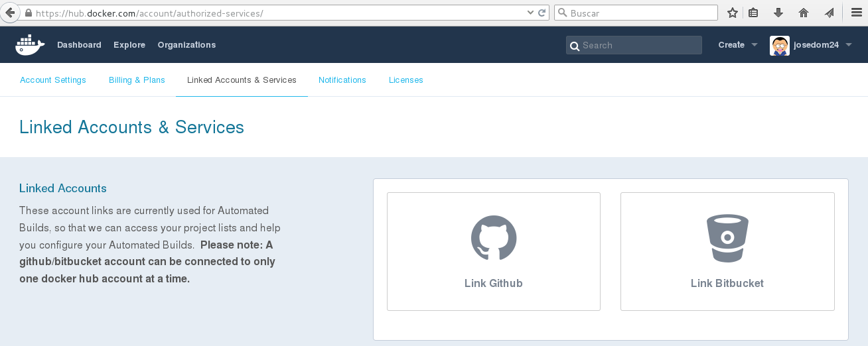The image size is (868, 346).
Task: Go back using the browser back arrow
Action: point(10,13)
